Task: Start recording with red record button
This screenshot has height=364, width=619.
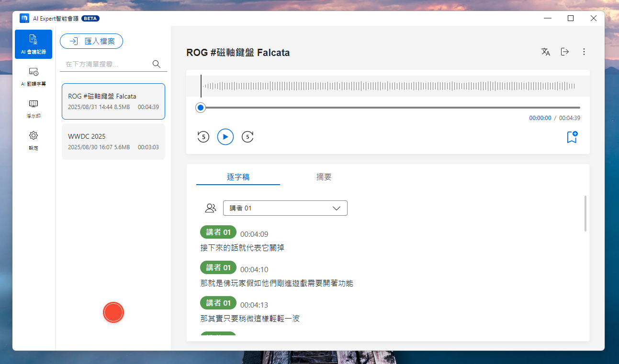Action: 113,312
